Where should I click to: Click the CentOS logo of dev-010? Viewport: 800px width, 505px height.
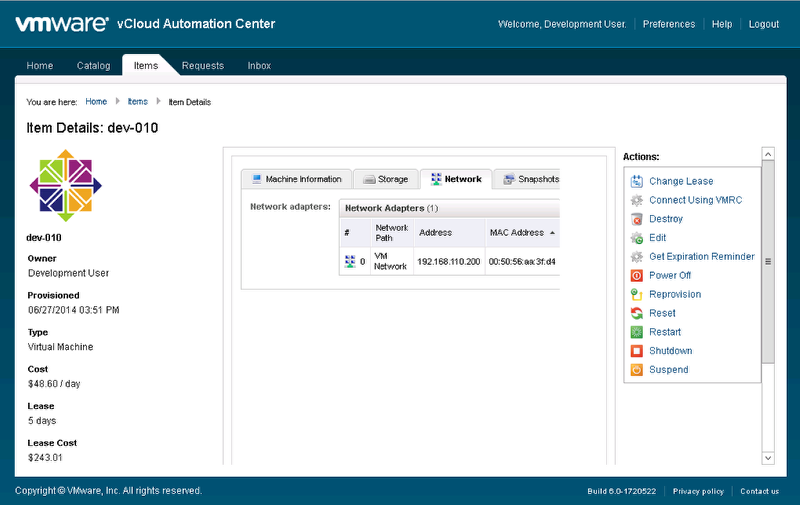click(x=65, y=186)
